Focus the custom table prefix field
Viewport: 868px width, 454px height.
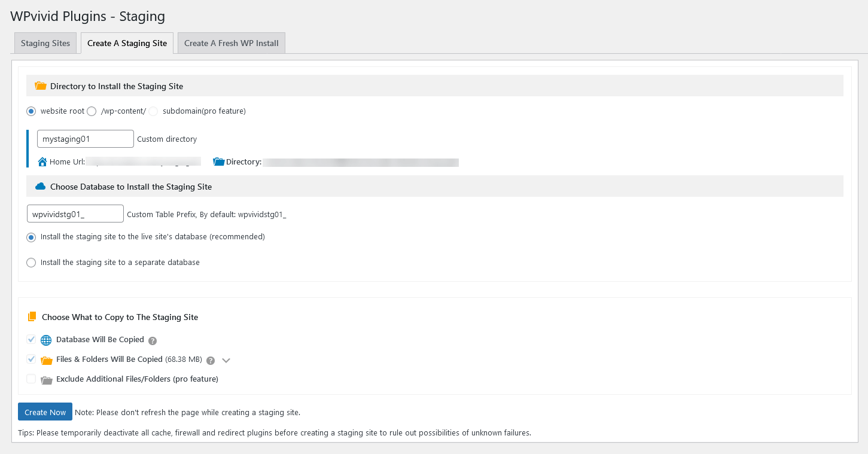(x=75, y=214)
